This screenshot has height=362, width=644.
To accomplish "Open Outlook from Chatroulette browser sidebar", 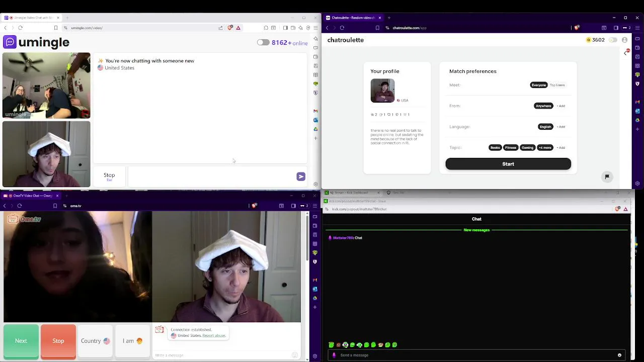I will pyautogui.click(x=637, y=111).
